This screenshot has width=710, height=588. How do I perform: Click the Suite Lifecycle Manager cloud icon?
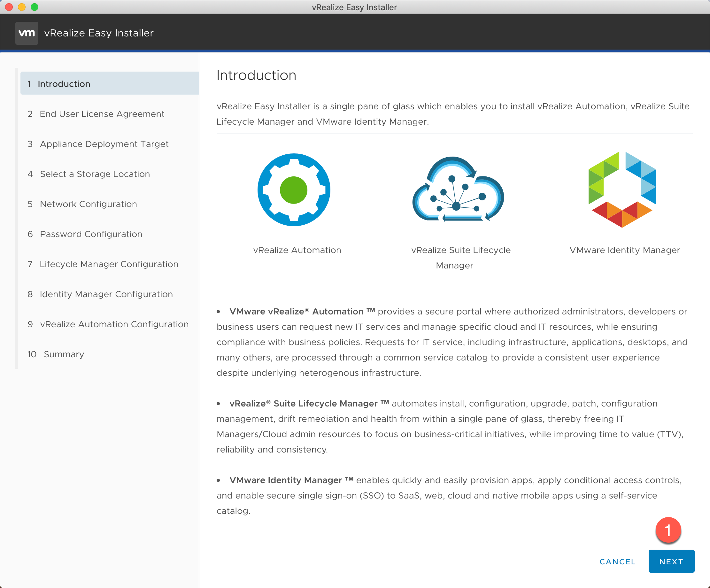(x=458, y=190)
